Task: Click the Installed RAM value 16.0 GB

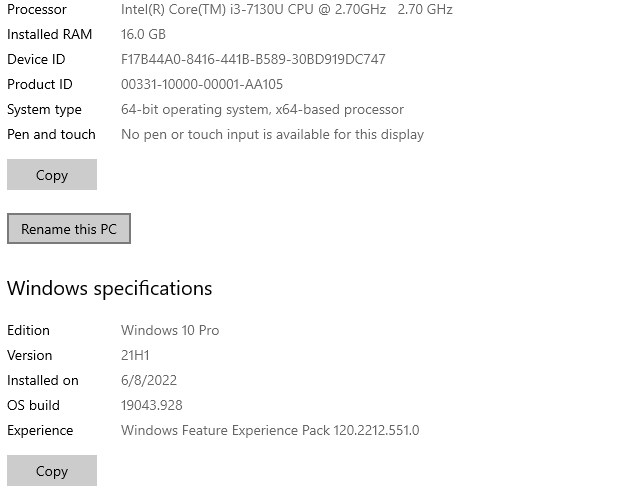Action: point(143,34)
